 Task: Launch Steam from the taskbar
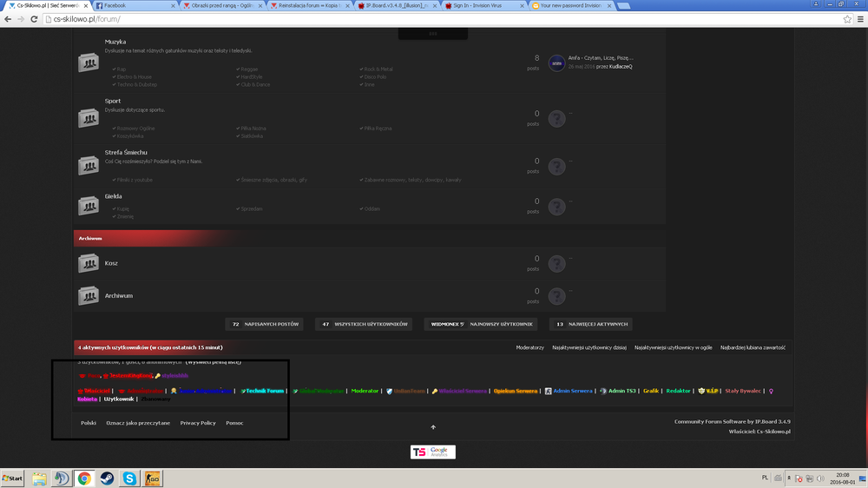(107, 478)
